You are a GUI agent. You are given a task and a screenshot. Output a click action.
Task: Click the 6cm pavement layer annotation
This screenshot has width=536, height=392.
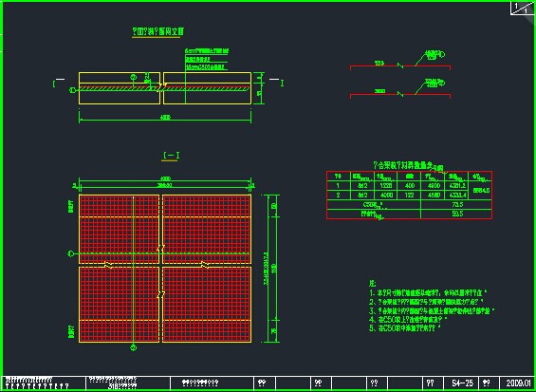click(207, 51)
